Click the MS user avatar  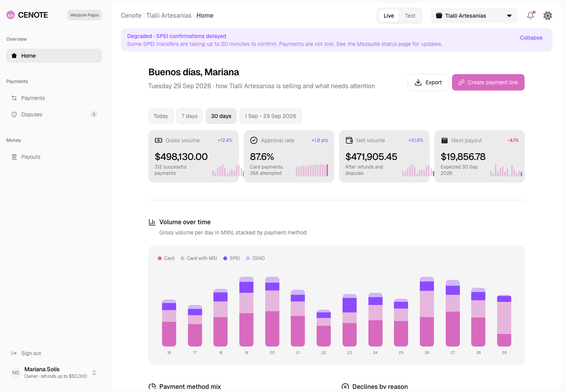tap(16, 373)
